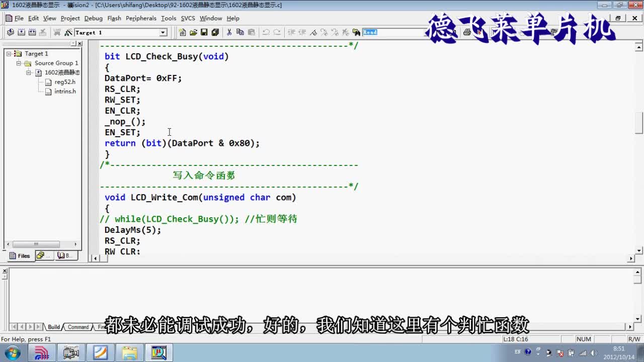Viewport: 644px width, 362px height.
Task: Click the output tabs scroll-to-last arrow
Action: point(39,327)
